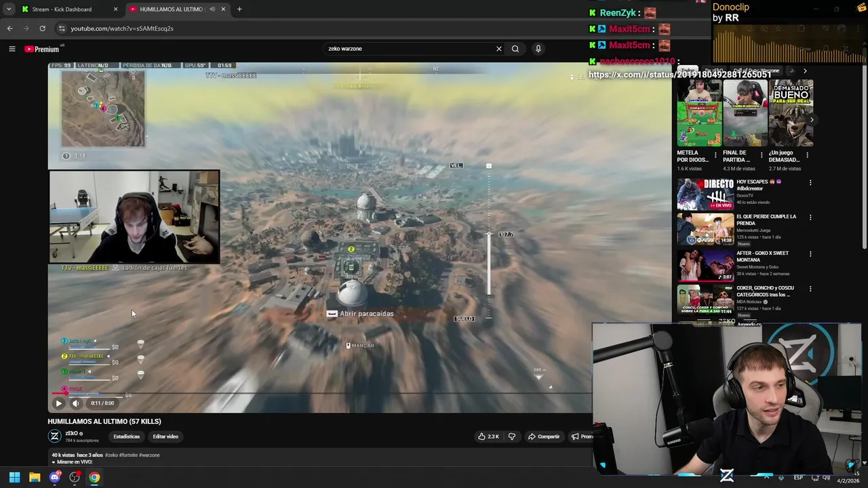Image resolution: width=868 pixels, height=488 pixels.
Task: Open more options for 'AFTER - GOKO X SWEET' video
Action: (810, 254)
